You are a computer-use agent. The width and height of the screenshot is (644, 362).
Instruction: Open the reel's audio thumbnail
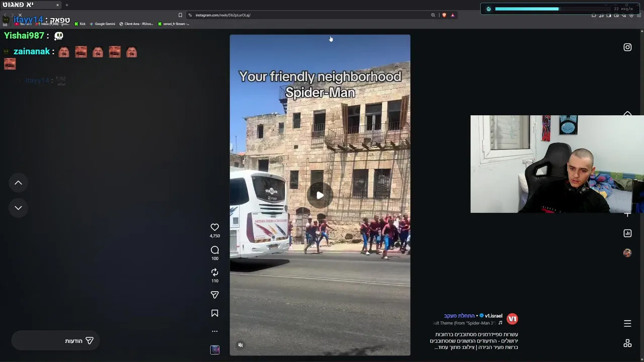pyautogui.click(x=215, y=350)
